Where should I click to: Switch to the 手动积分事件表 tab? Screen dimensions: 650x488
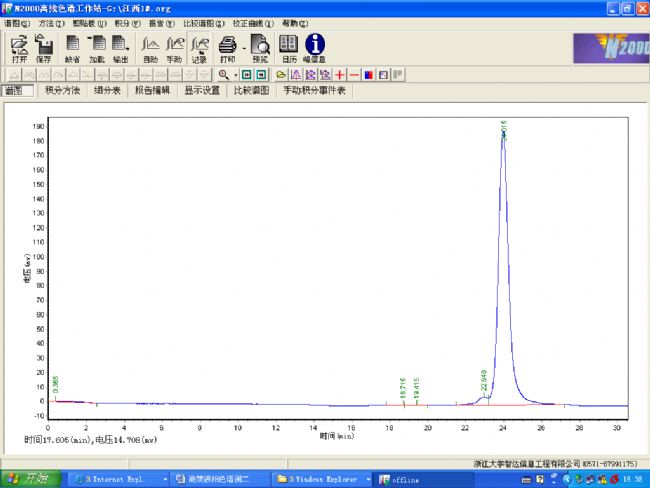pyautogui.click(x=314, y=91)
